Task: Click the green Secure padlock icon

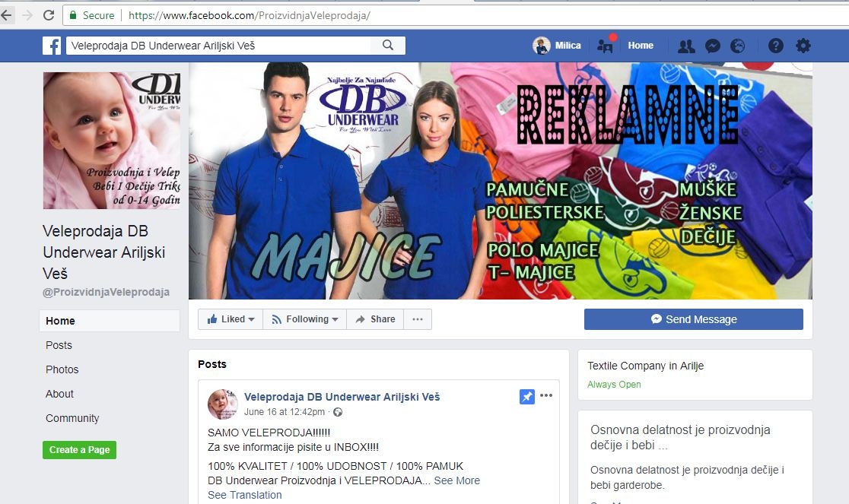Action: coord(73,15)
